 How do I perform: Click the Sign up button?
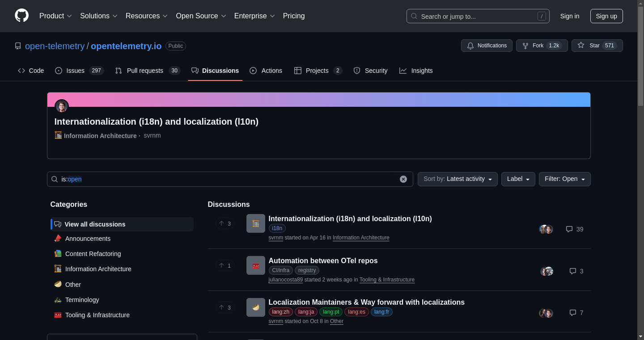click(x=606, y=16)
